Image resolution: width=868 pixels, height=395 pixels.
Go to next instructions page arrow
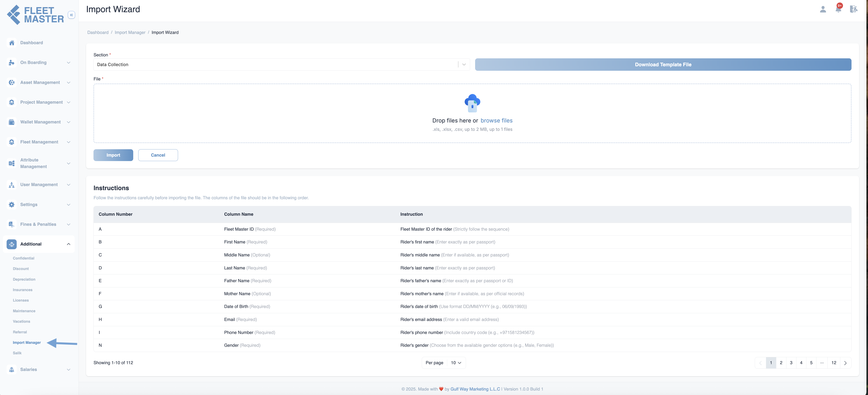[x=846, y=363]
